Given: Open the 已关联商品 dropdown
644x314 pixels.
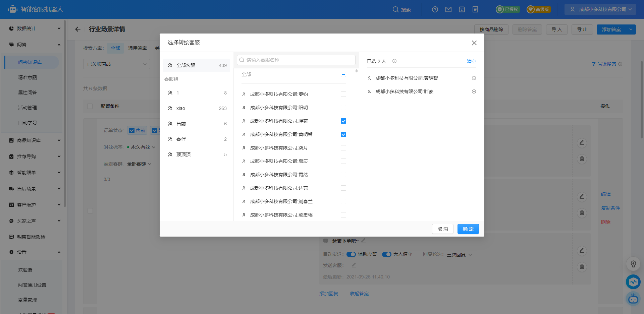Looking at the screenshot, I should 117,64.
